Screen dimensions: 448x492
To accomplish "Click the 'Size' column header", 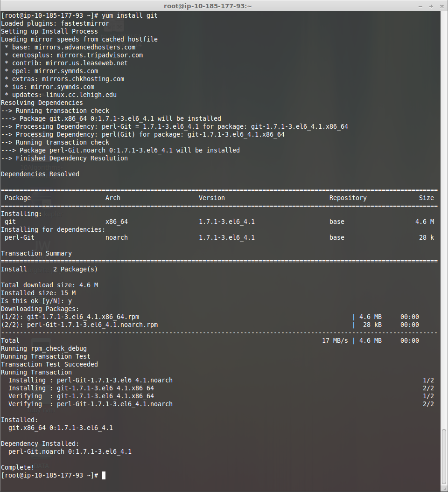I will (x=426, y=198).
